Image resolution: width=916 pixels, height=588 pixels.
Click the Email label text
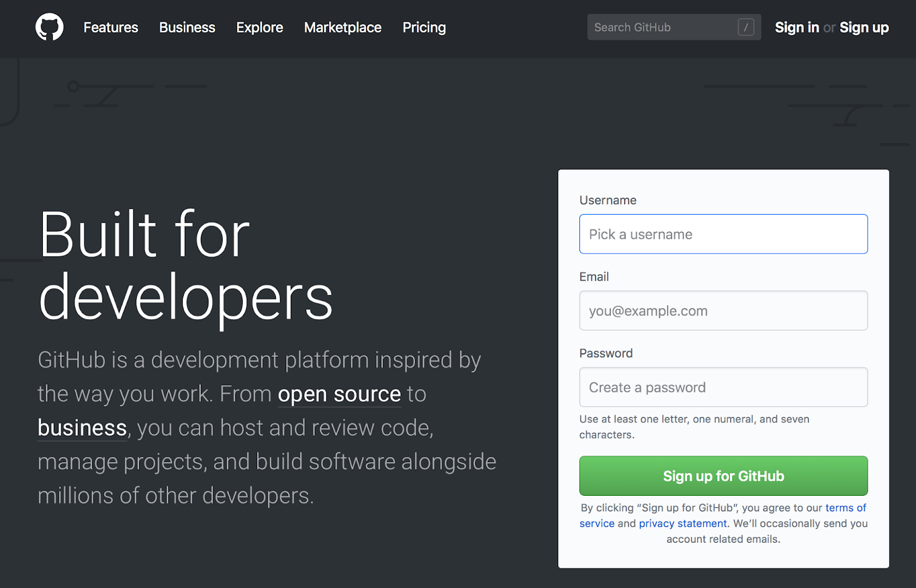pos(594,277)
